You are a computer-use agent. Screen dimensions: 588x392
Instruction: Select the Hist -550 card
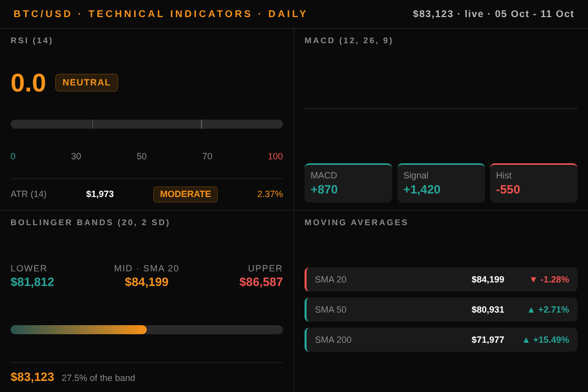(x=534, y=183)
